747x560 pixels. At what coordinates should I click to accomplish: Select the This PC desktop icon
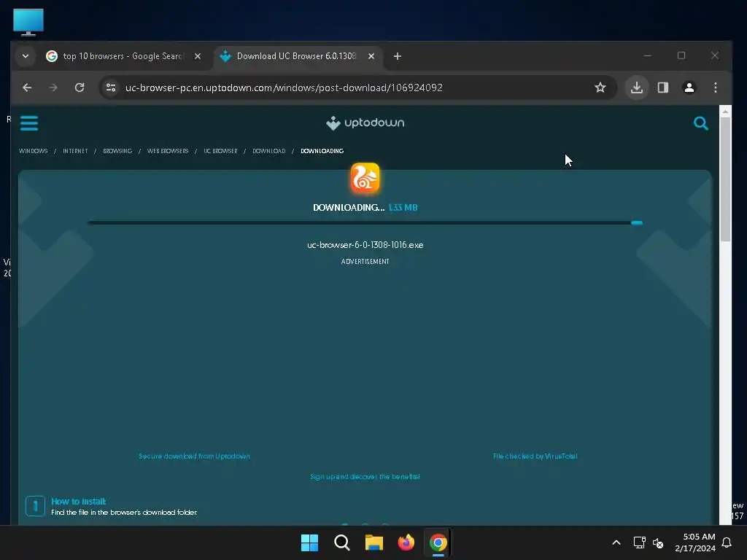click(28, 22)
